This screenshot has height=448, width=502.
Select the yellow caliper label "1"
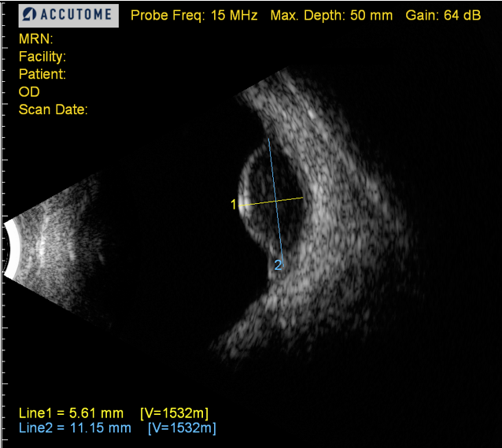click(x=234, y=205)
